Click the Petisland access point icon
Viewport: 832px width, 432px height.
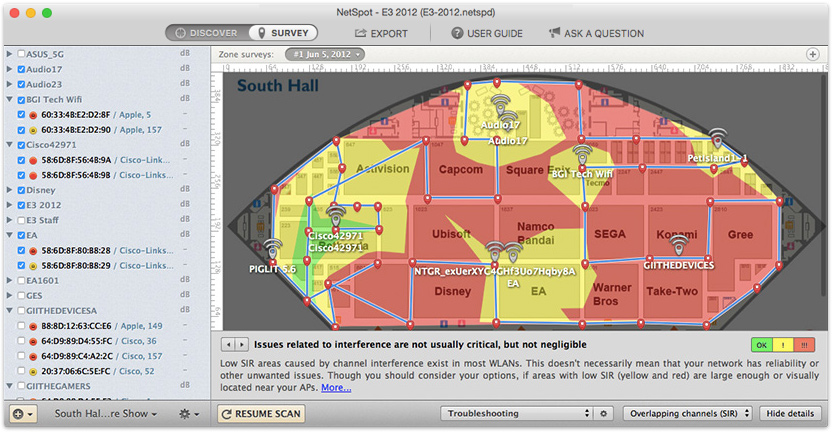point(717,137)
